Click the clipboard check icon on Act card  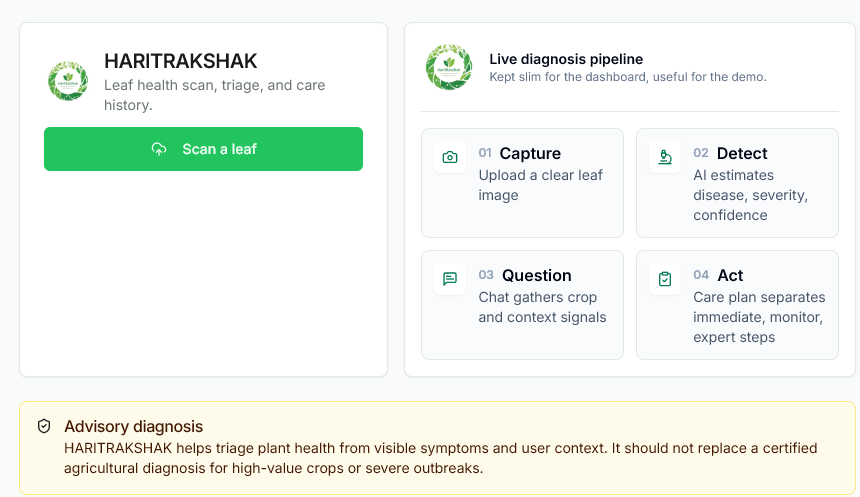[665, 279]
